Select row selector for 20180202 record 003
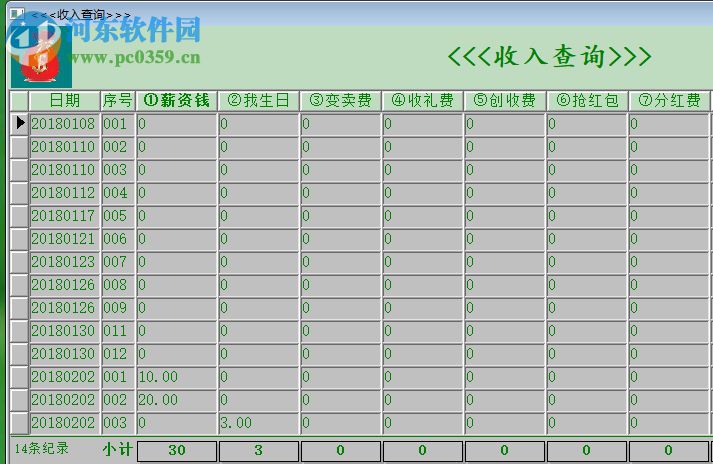The height and width of the screenshot is (464, 713). pos(20,423)
